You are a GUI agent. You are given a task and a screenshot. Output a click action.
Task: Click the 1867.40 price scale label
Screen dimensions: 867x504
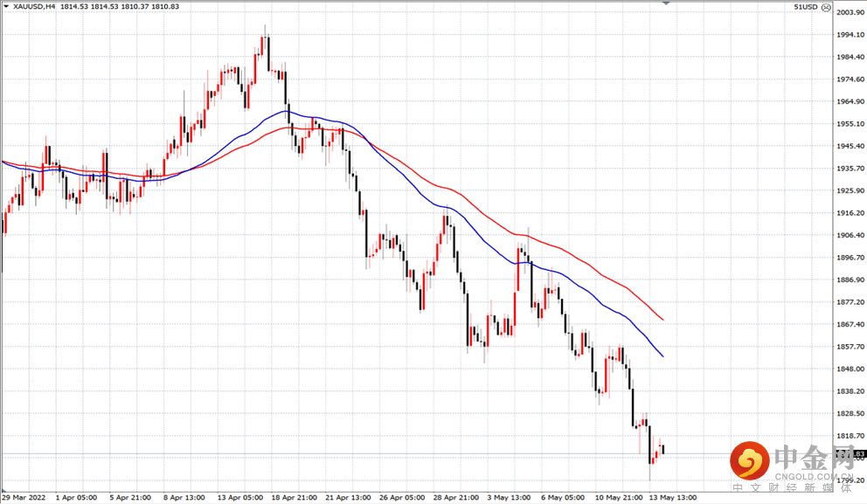pos(850,324)
